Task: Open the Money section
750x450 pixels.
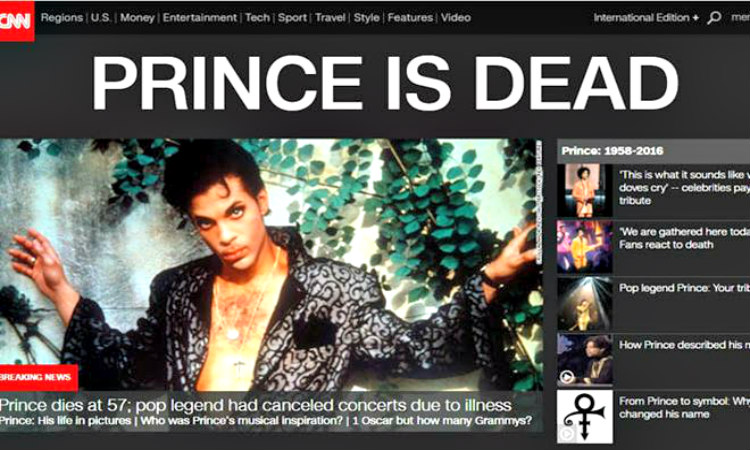Action: (x=137, y=18)
